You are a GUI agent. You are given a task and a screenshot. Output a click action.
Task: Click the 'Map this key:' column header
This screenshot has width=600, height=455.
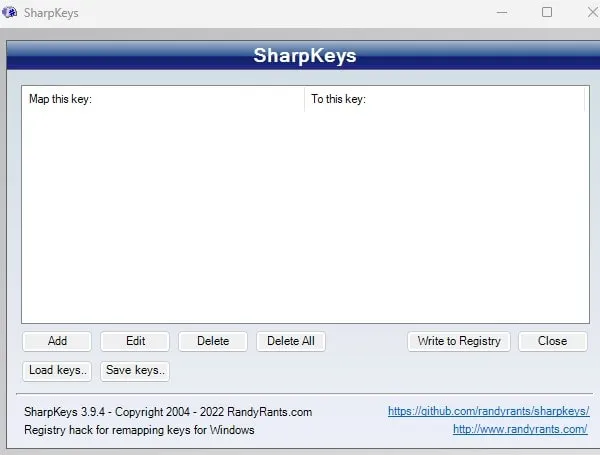[163, 99]
